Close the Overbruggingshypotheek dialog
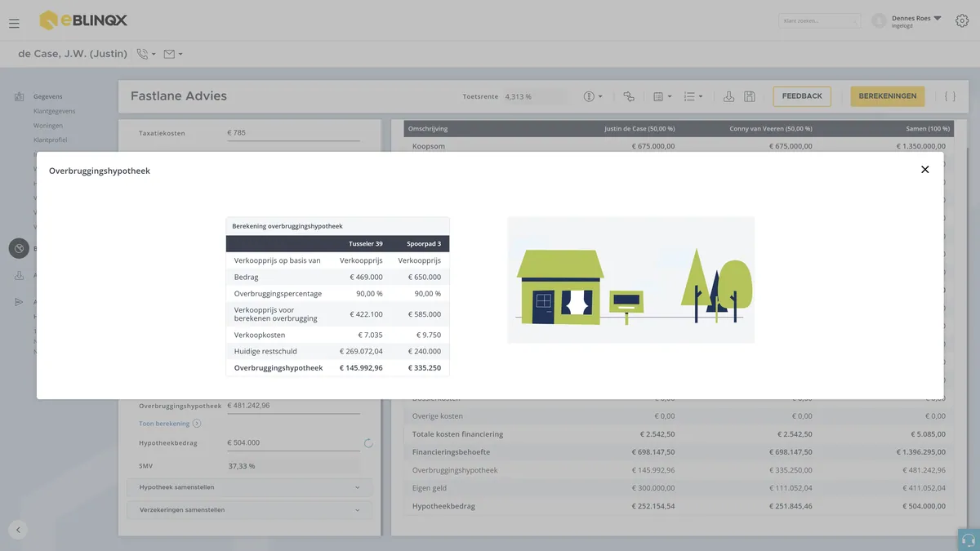This screenshot has width=980, height=551. tap(924, 170)
